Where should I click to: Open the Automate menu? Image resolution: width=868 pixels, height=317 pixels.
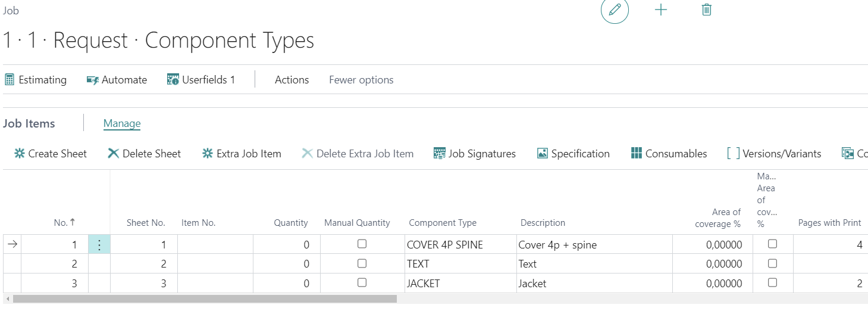(x=117, y=80)
